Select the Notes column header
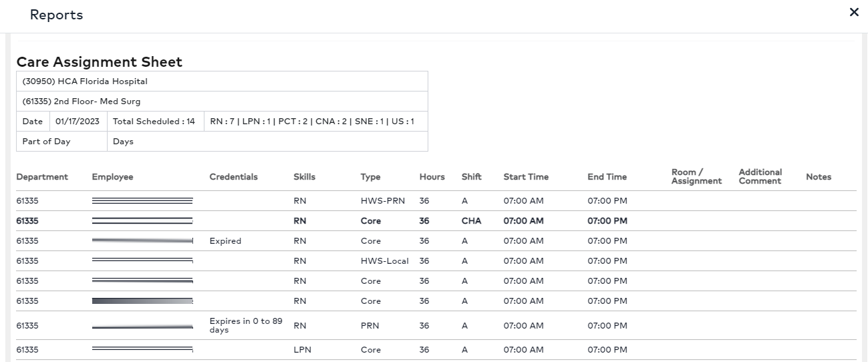868x362 pixels. tap(819, 177)
